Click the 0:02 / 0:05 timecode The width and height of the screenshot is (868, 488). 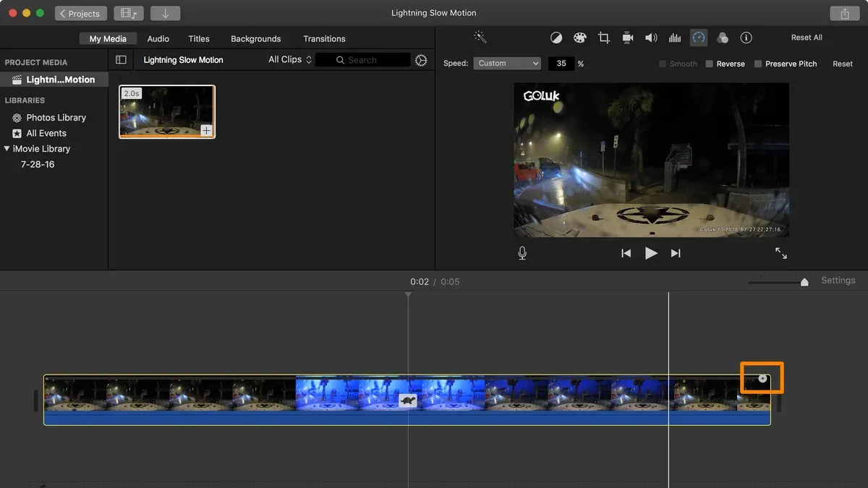point(435,281)
